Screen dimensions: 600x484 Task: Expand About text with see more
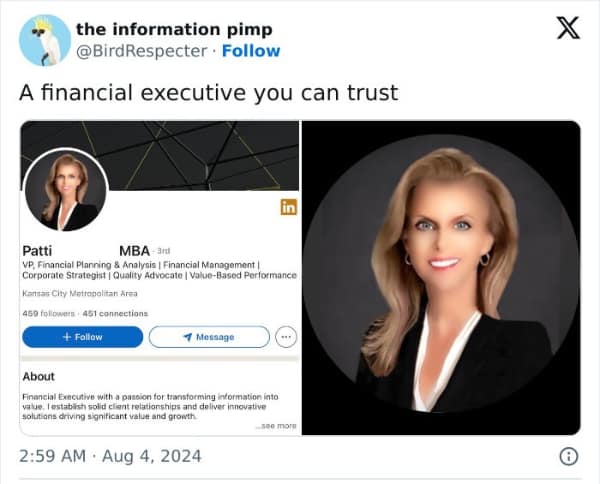pyautogui.click(x=276, y=426)
